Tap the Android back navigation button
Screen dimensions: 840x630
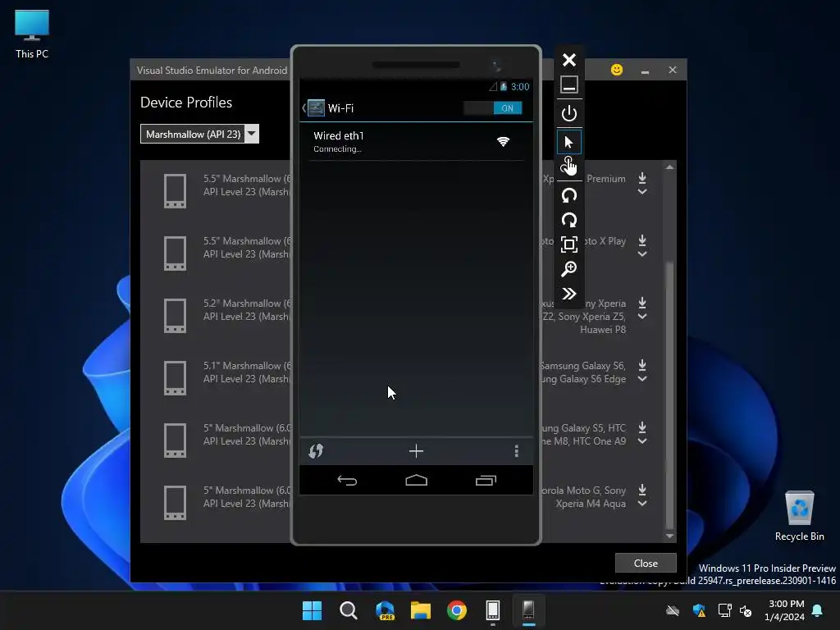tap(347, 481)
